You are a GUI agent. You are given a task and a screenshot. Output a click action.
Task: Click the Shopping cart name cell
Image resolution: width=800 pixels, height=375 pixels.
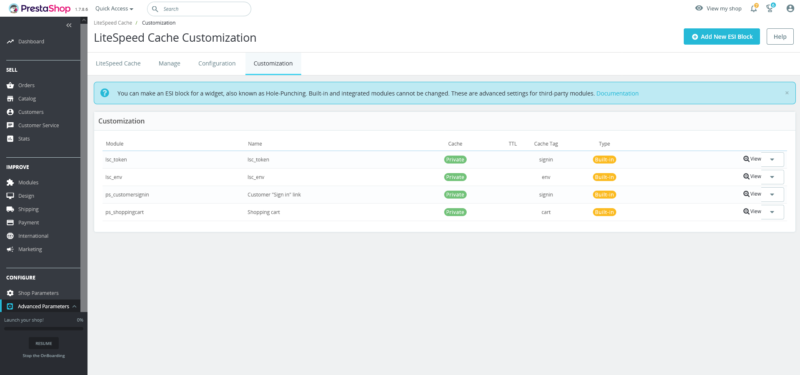[264, 212]
